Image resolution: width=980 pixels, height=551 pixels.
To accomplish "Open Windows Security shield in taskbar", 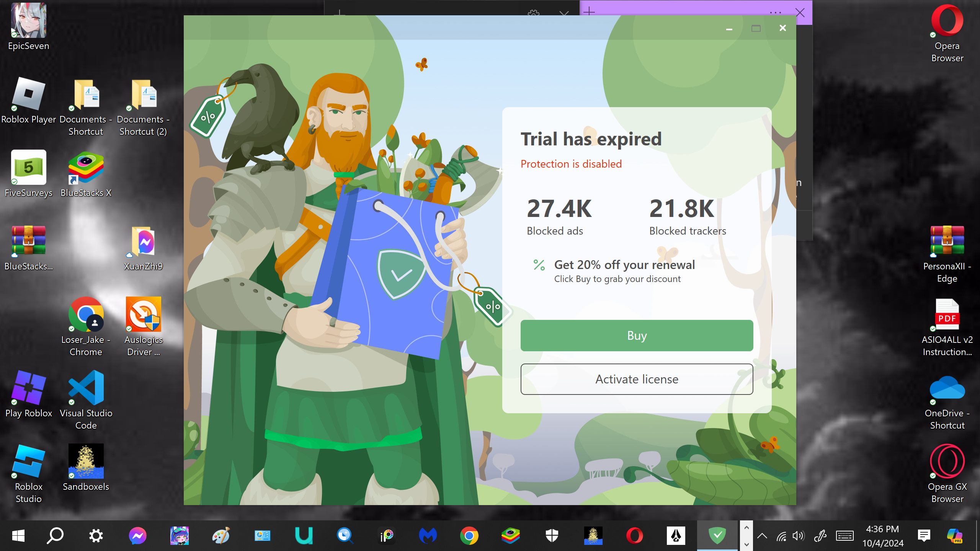I will click(x=552, y=536).
